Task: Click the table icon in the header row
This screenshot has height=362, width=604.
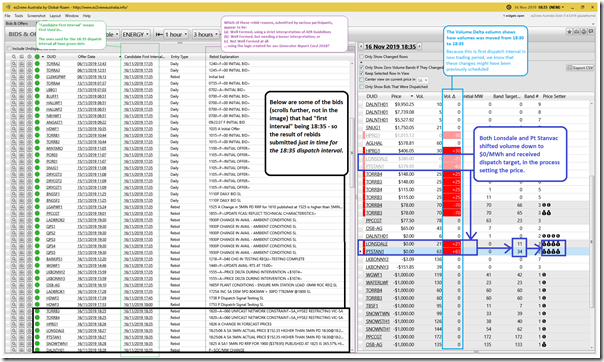Action: (x=22, y=57)
